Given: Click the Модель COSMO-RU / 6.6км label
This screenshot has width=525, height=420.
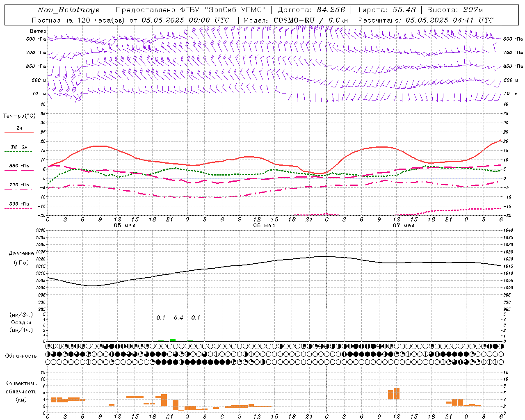Looking at the screenshot, I should coord(295,20).
